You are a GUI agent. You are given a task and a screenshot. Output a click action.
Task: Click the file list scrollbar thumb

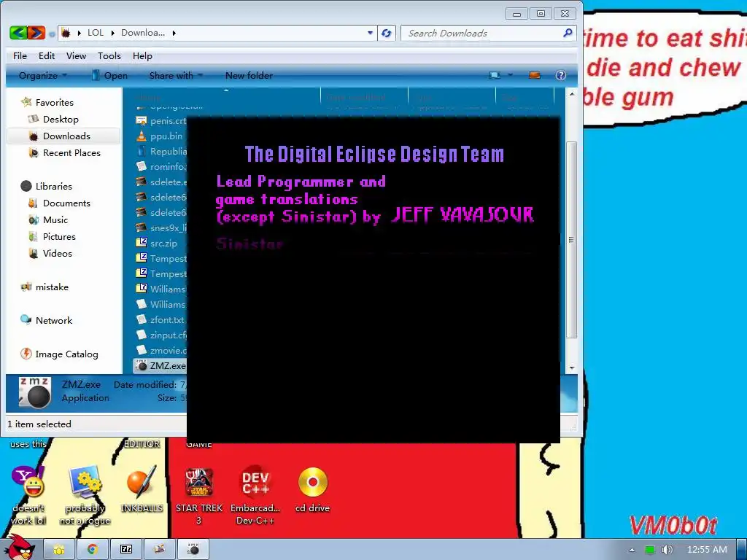(x=571, y=241)
